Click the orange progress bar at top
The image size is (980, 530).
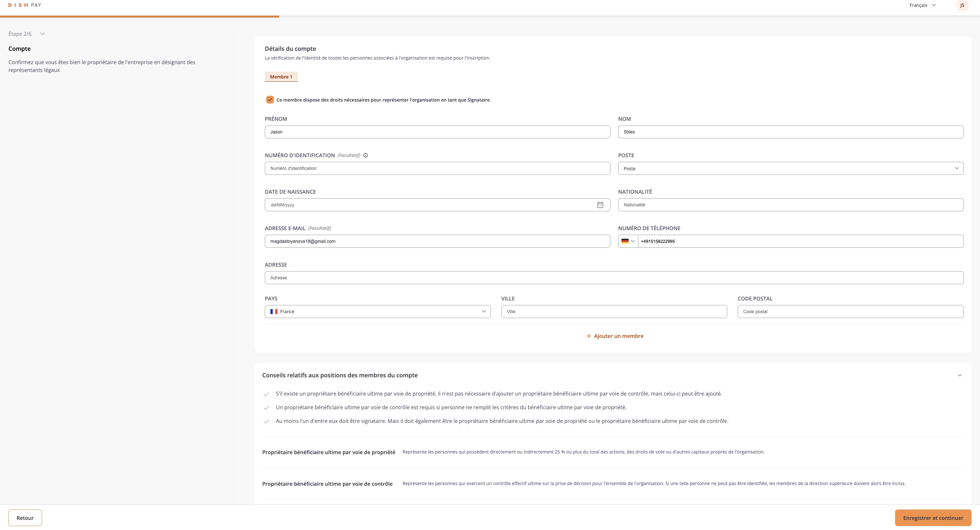click(139, 16)
